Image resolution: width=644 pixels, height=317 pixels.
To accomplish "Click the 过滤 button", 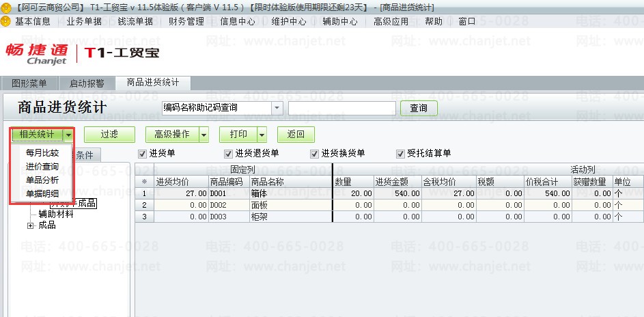I will coord(110,135).
